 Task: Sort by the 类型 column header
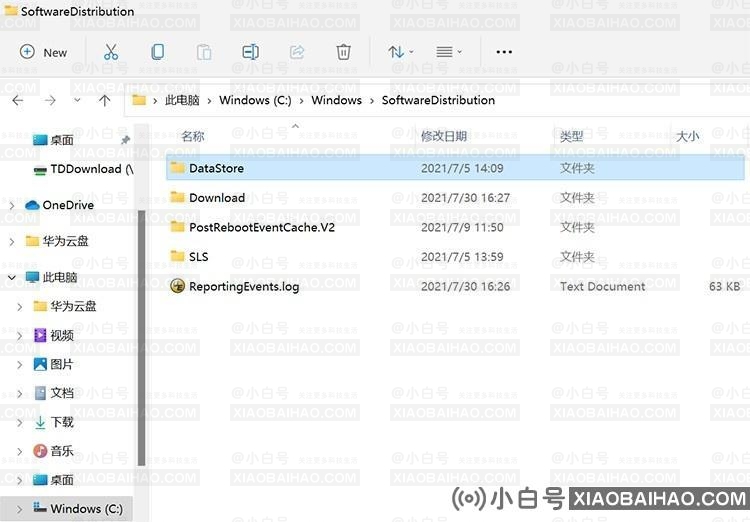click(x=572, y=136)
